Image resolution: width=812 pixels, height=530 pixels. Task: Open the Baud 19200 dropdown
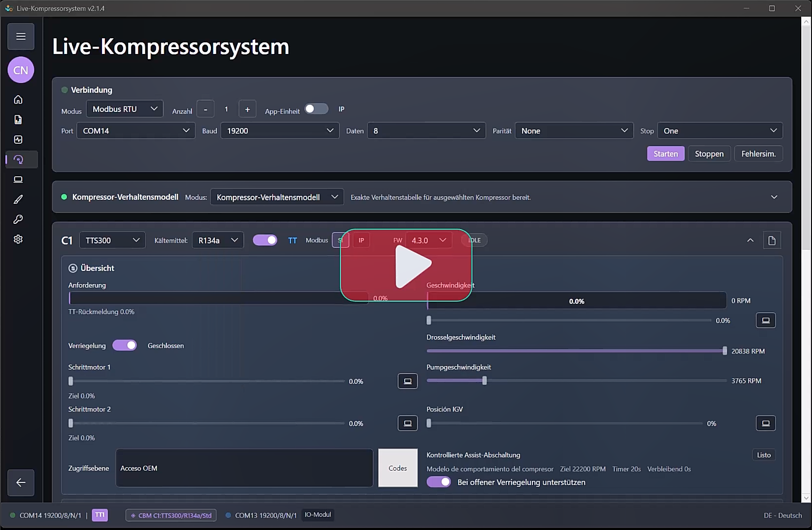280,131
